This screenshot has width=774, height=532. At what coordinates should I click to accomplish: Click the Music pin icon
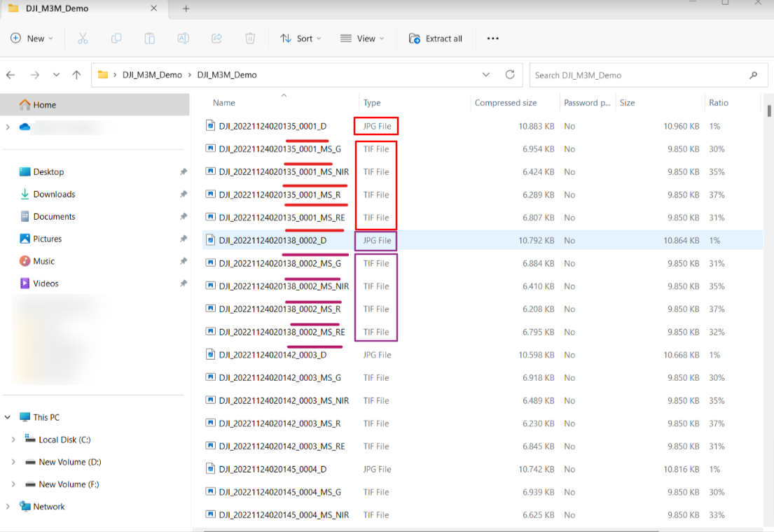(184, 260)
